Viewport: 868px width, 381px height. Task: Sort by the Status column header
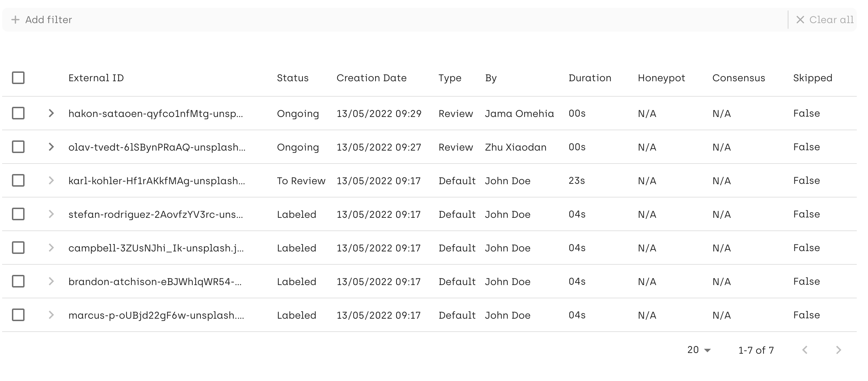pos(292,78)
